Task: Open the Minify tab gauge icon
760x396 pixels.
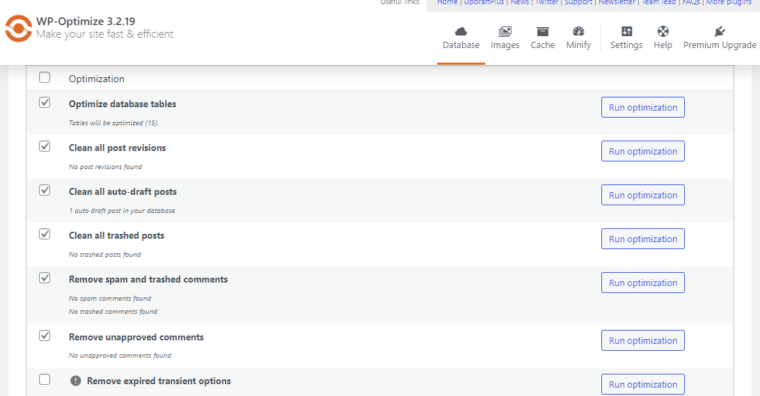Action: coord(578,32)
